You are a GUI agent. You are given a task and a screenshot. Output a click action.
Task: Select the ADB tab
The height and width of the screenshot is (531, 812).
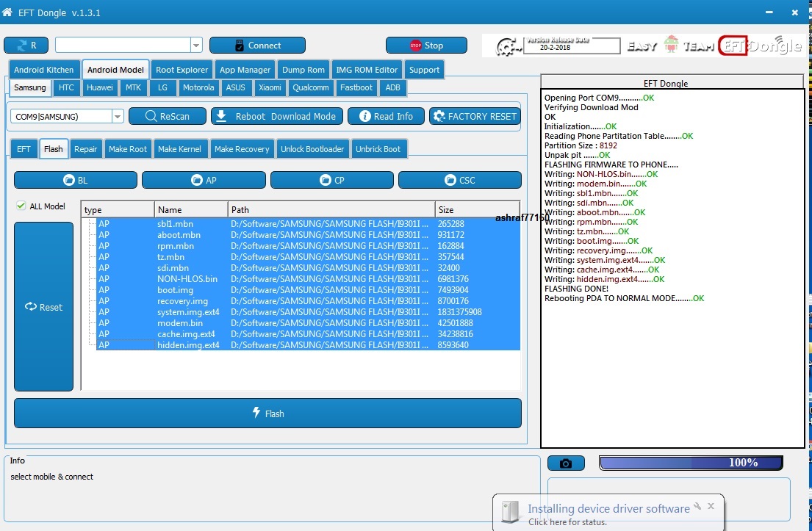coord(392,87)
